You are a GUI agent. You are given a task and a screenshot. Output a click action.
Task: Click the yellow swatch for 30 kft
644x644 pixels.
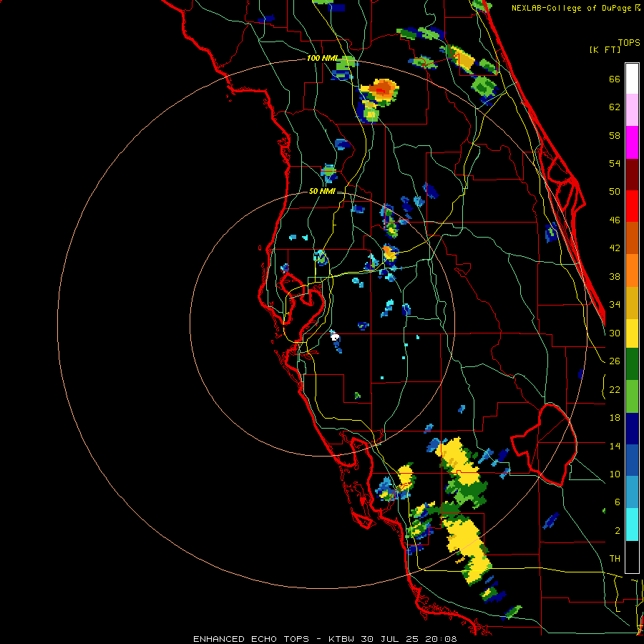[632, 333]
